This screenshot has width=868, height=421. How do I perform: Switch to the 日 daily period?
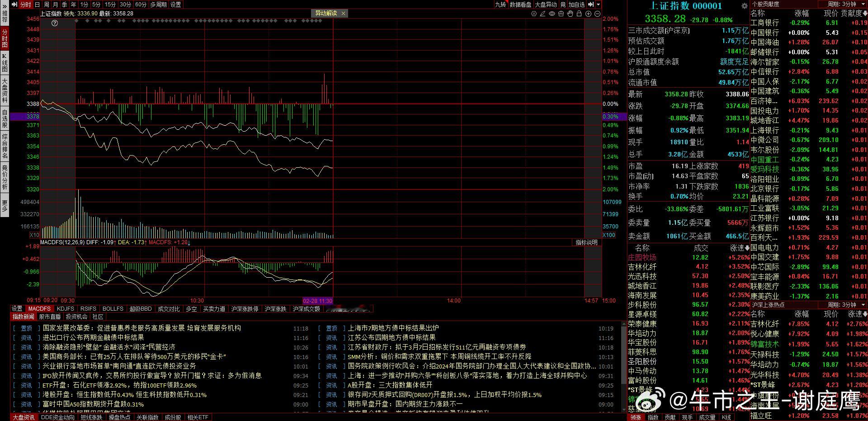[37, 5]
